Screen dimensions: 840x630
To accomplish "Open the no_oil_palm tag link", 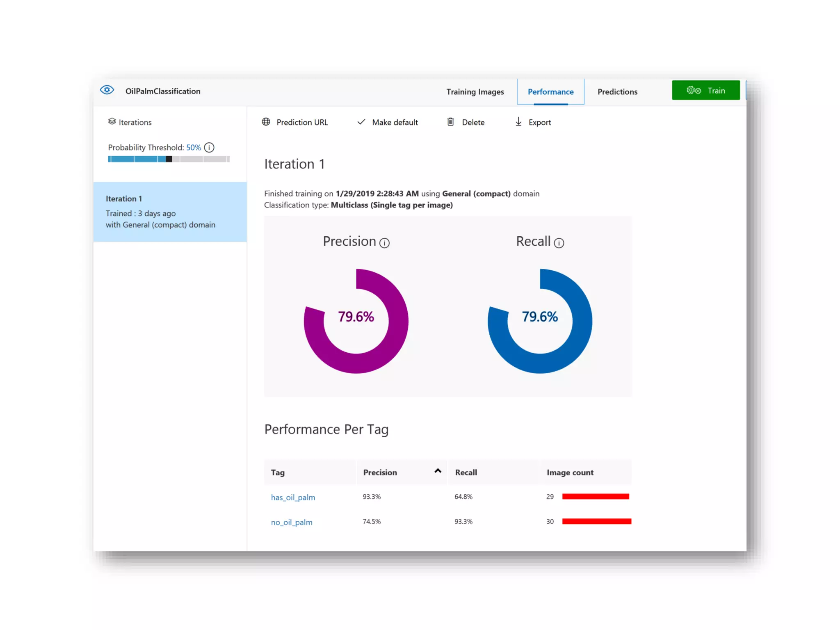I will coord(292,523).
